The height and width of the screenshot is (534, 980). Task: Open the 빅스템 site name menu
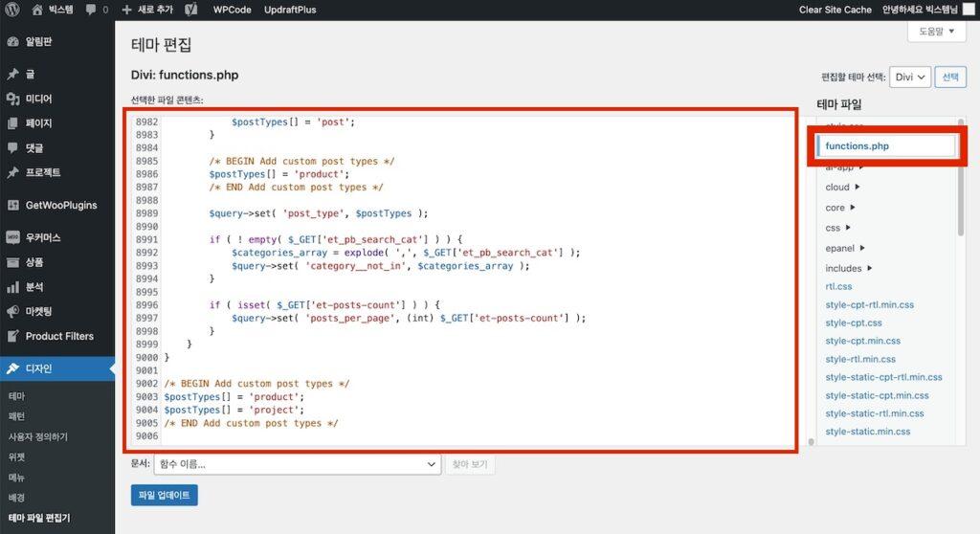click(x=60, y=10)
